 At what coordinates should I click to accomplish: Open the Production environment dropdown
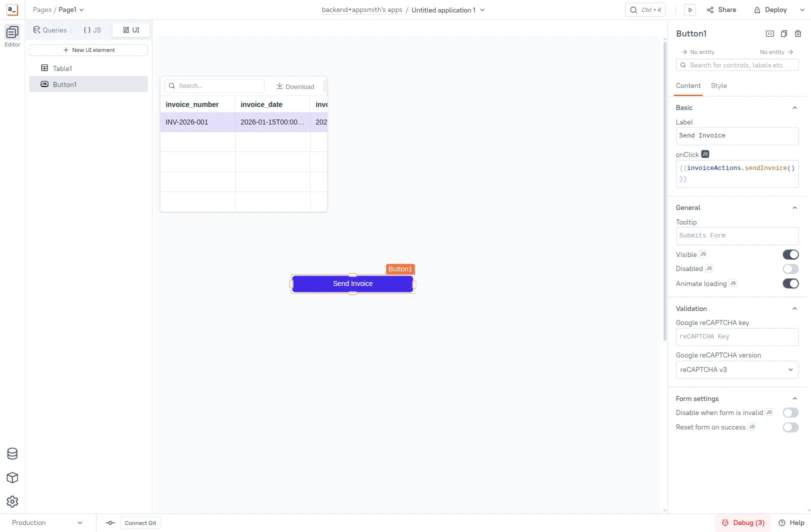pyautogui.click(x=47, y=523)
